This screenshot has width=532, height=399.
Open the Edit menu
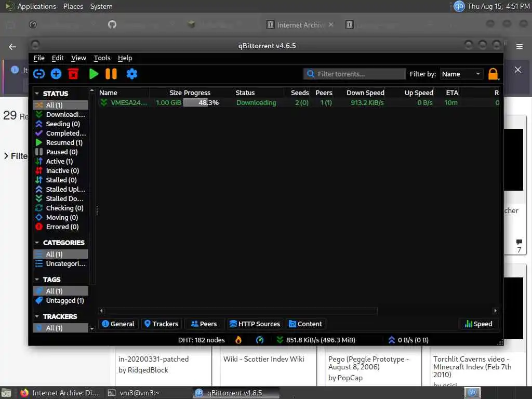click(58, 58)
